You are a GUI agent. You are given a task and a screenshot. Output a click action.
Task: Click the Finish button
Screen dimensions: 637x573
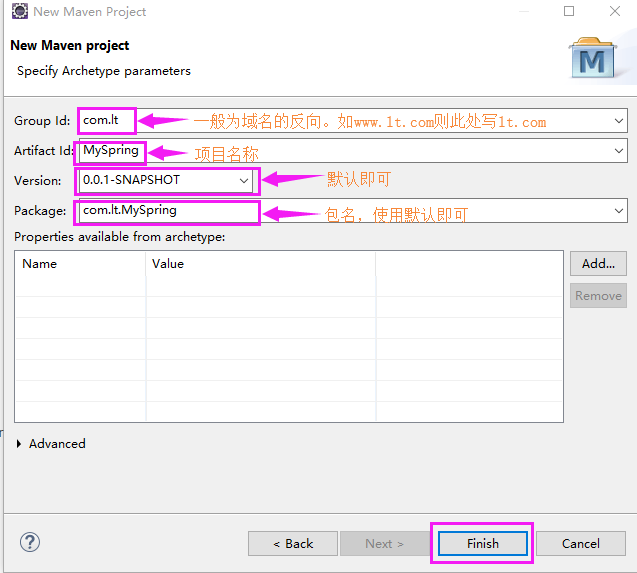(x=483, y=543)
